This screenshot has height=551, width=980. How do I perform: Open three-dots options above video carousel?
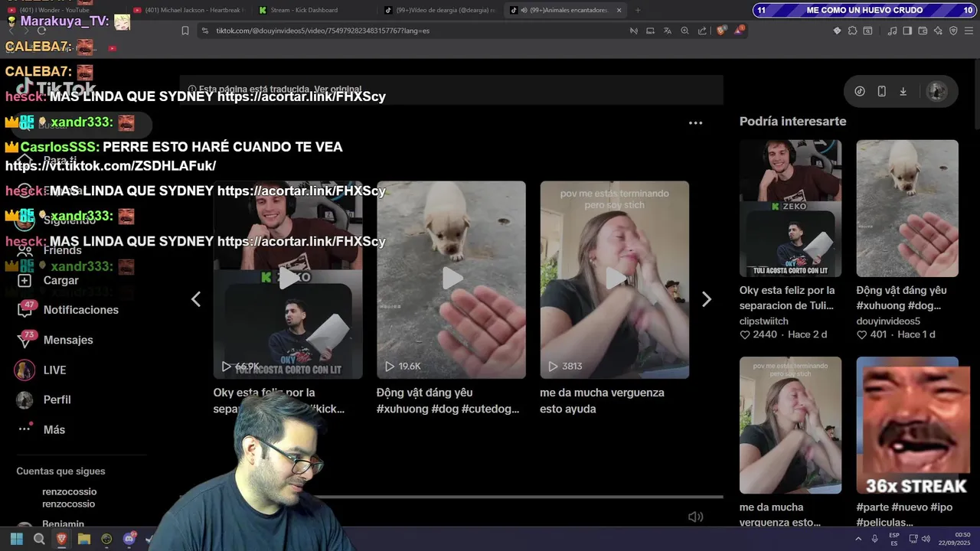(695, 122)
